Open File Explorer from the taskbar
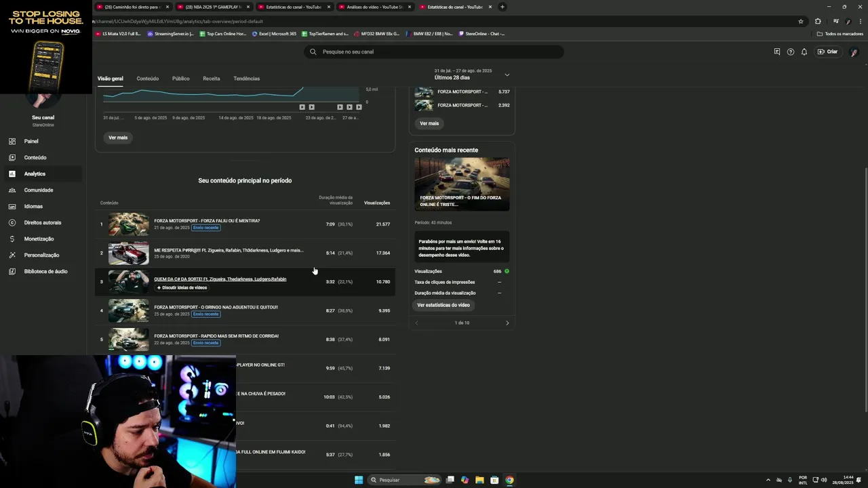The image size is (868, 488). coord(479,480)
